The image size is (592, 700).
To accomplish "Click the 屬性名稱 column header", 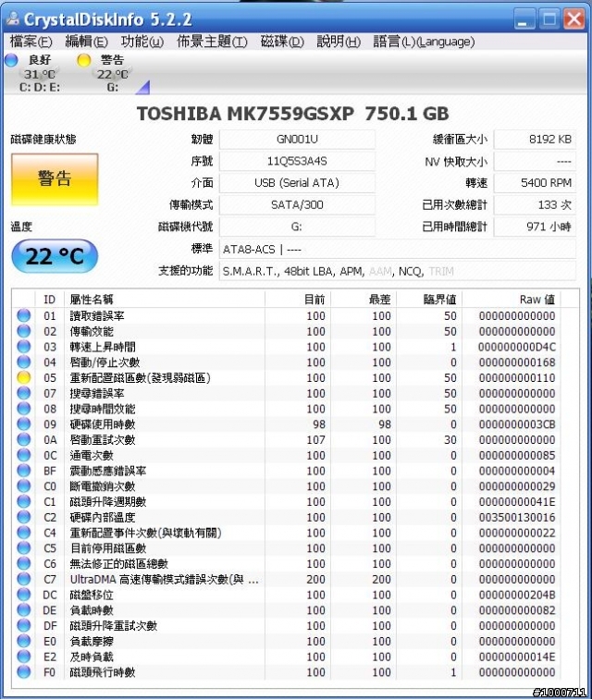I will coord(165,299).
